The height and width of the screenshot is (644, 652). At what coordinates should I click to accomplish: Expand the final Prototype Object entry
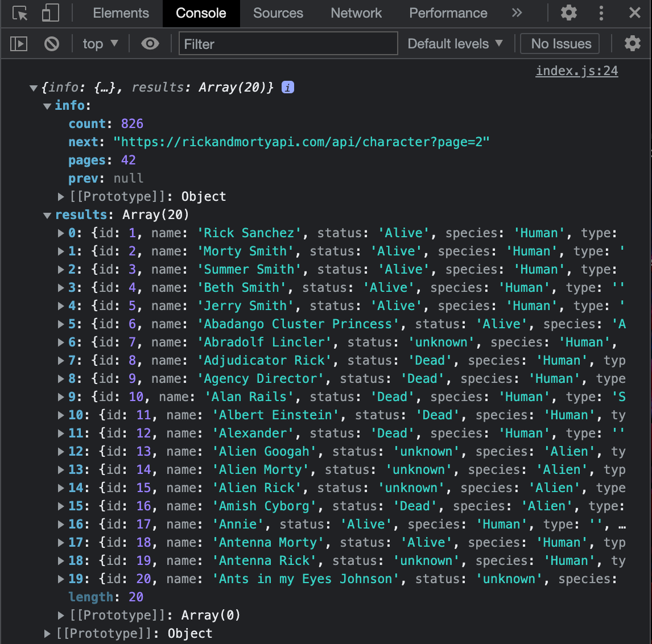pos(47,633)
